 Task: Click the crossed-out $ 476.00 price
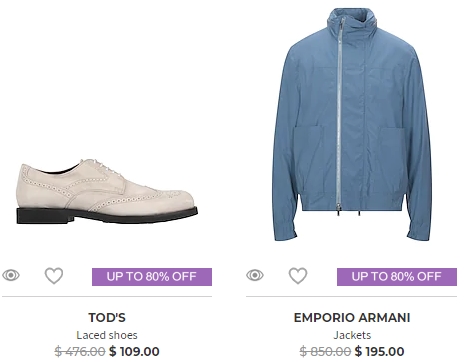[80, 351]
